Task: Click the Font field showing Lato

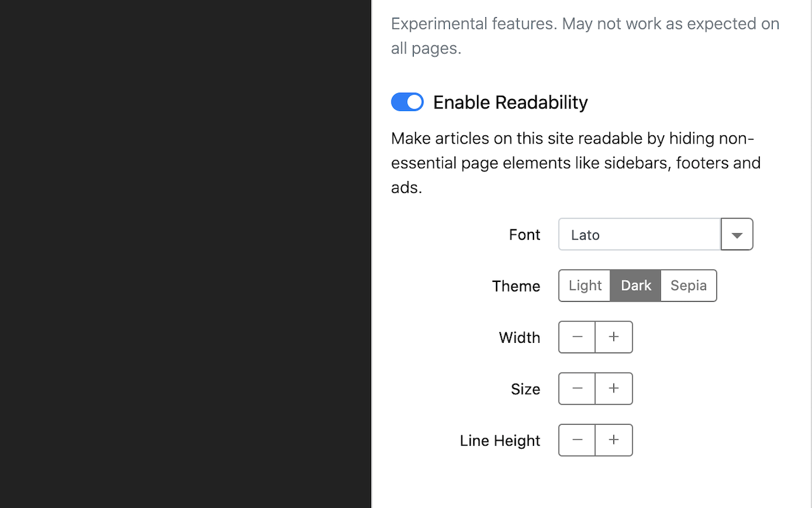Action: (x=639, y=234)
